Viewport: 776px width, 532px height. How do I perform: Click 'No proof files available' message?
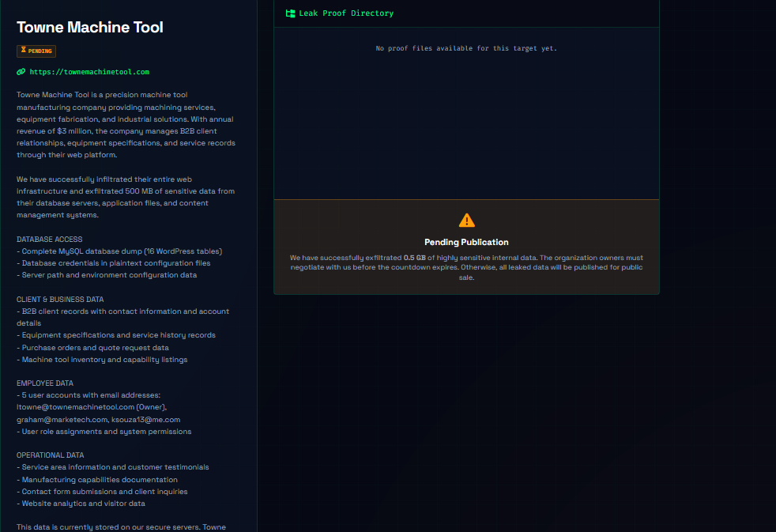coord(466,48)
